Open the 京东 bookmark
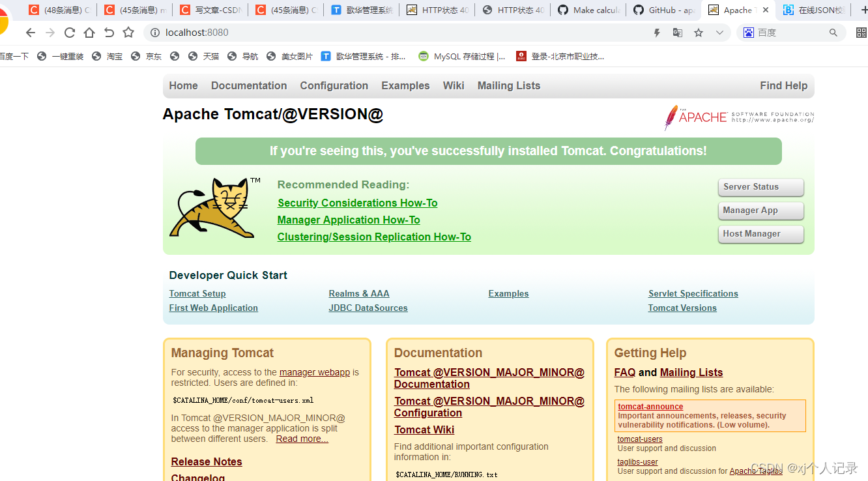The height and width of the screenshot is (481, 868). point(147,57)
